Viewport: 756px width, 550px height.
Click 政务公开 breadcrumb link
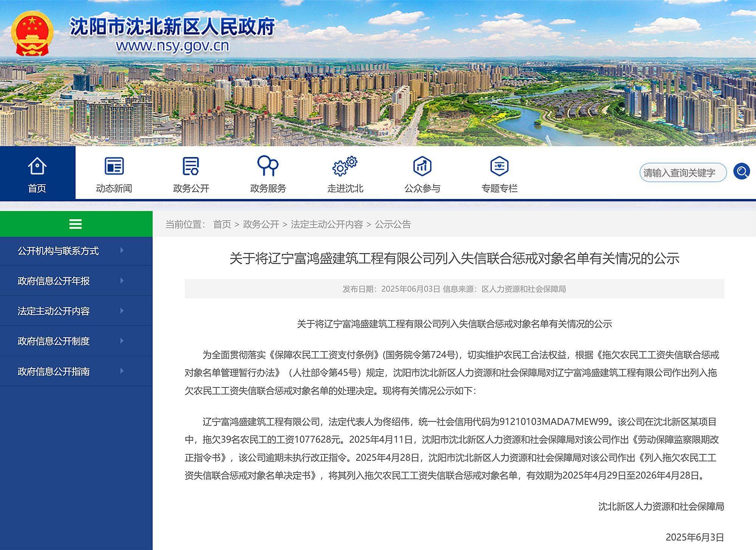click(x=261, y=224)
